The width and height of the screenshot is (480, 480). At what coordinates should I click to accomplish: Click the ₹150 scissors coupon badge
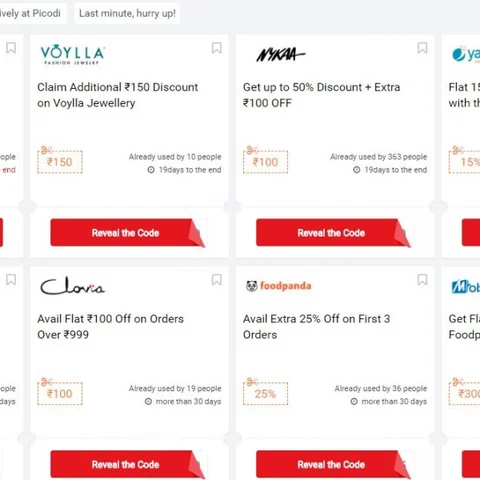(60, 160)
